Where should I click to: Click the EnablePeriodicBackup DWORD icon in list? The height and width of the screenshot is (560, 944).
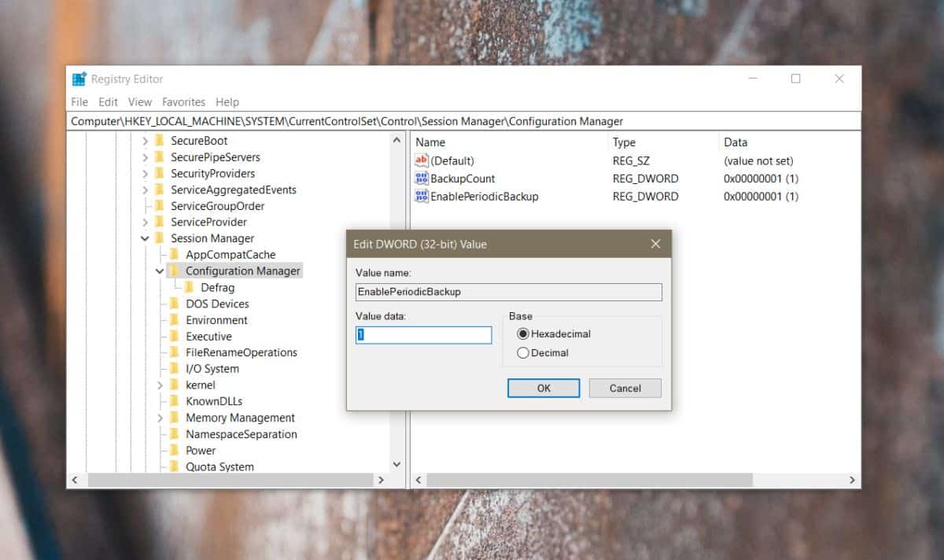[421, 197]
